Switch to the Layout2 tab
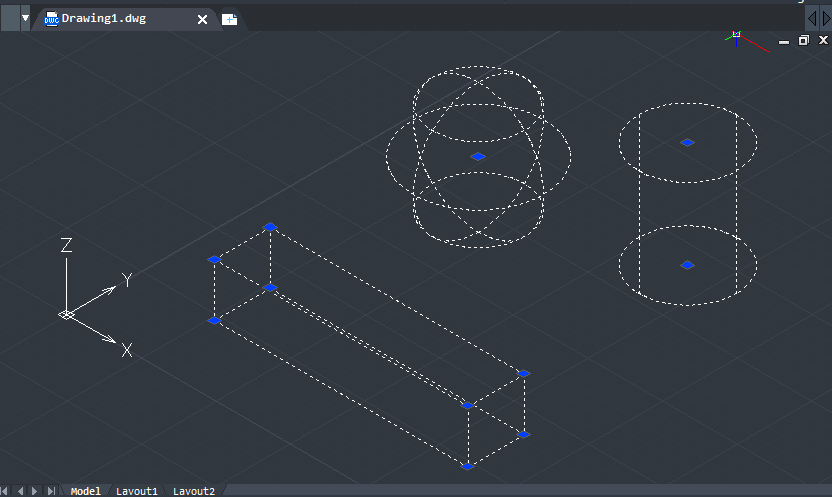This screenshot has width=832, height=497. [x=194, y=491]
